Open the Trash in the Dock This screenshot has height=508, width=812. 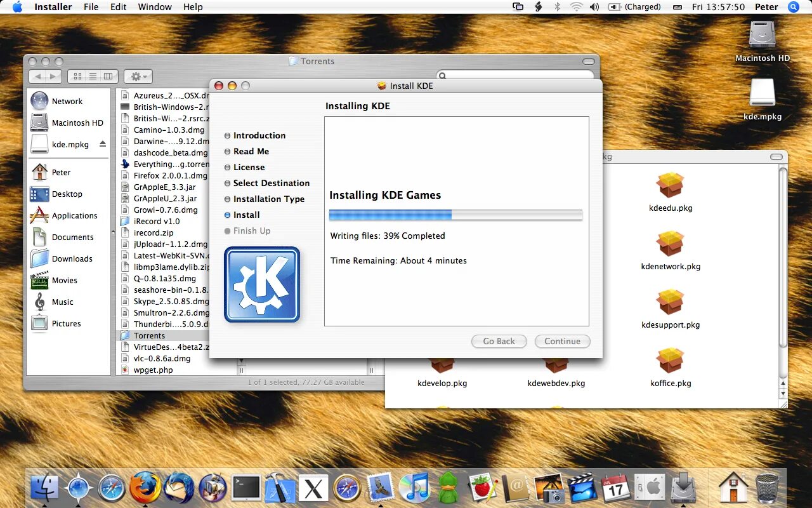(767, 488)
